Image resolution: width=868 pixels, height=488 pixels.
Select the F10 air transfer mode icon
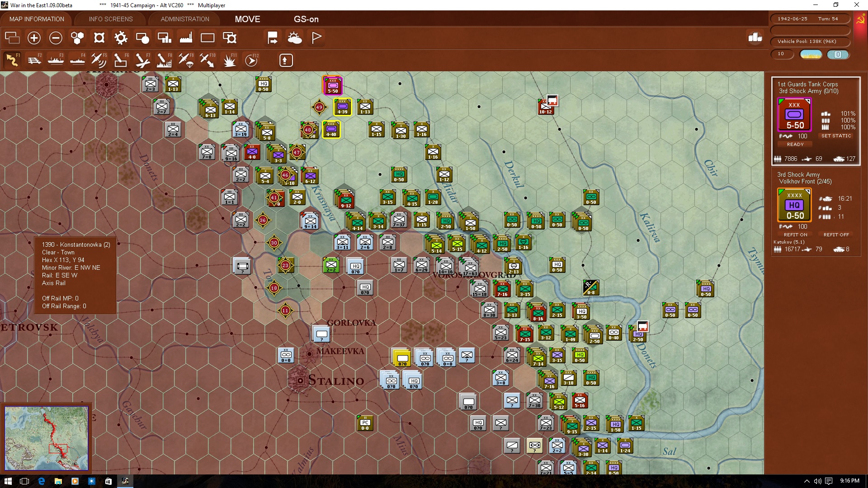coord(208,60)
